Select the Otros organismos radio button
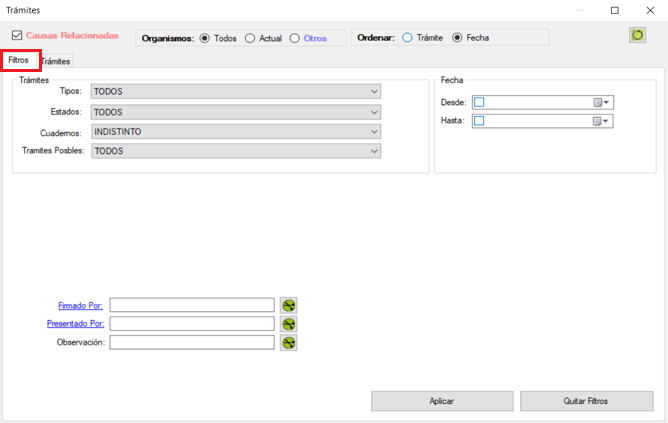Screen dimensions: 668x423 click(x=295, y=38)
